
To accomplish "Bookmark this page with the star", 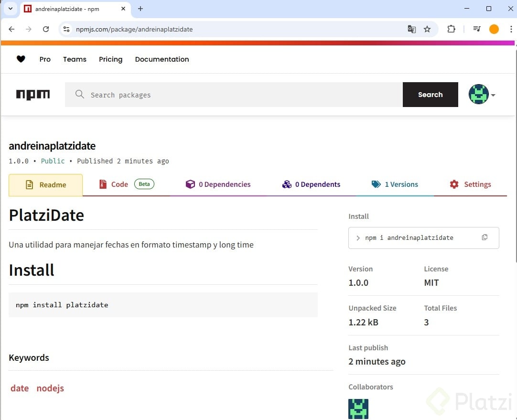I will click(427, 29).
